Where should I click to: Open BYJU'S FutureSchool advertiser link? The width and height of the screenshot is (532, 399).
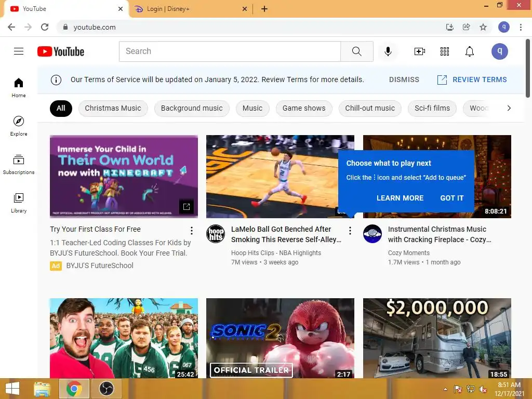point(100,265)
